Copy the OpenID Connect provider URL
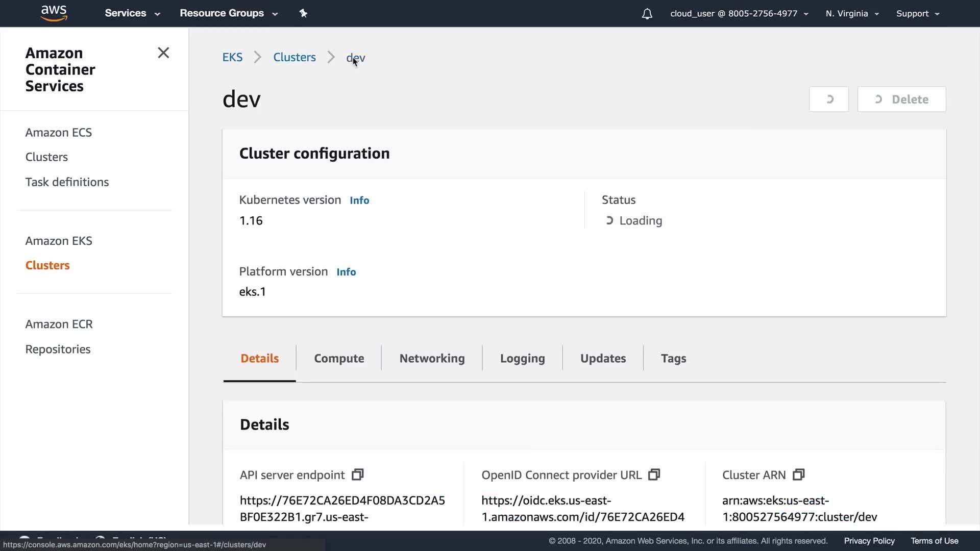The image size is (980, 551). coord(654,475)
